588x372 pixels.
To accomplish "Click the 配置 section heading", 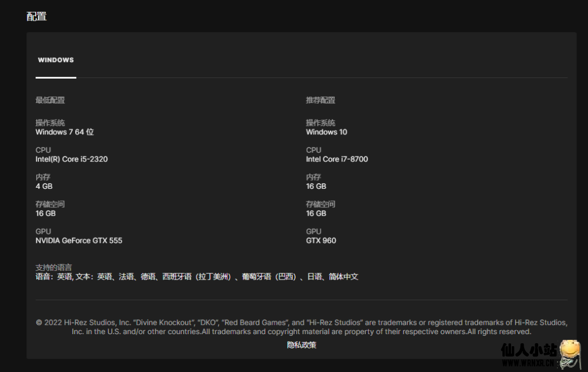I will click(x=37, y=16).
